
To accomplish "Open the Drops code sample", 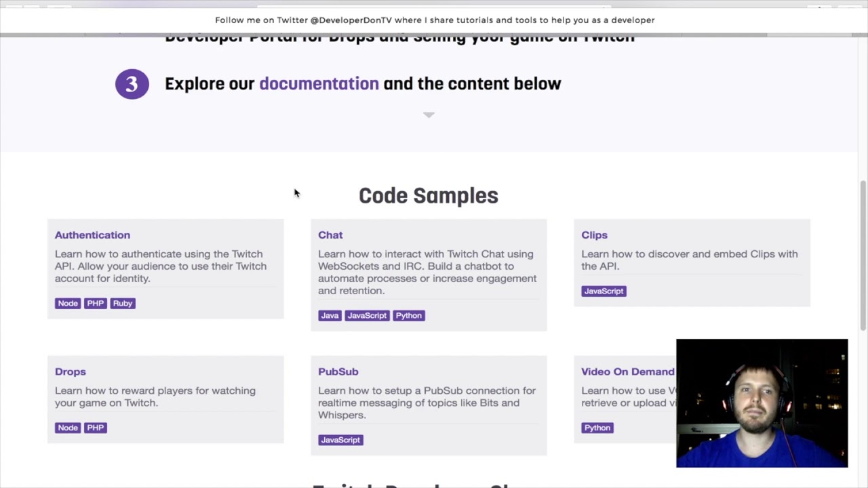I will 71,372.
